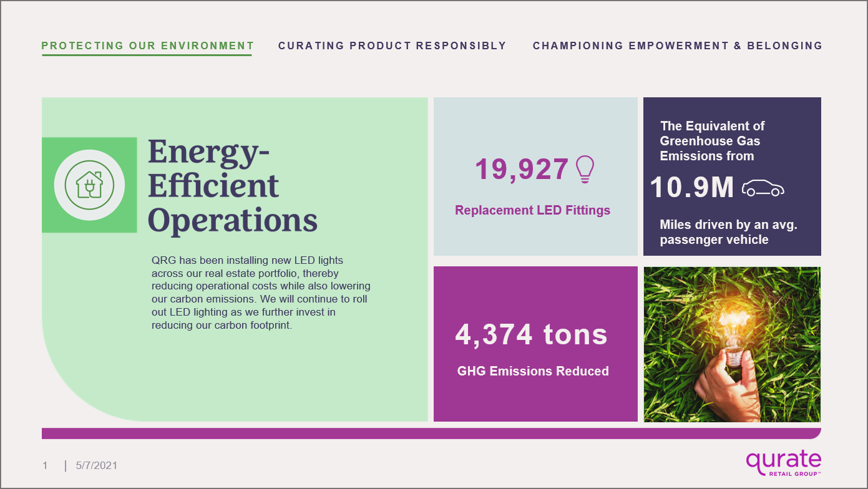This screenshot has height=489, width=868.
Task: Select the 19,927 statistic number
Action: pos(522,170)
